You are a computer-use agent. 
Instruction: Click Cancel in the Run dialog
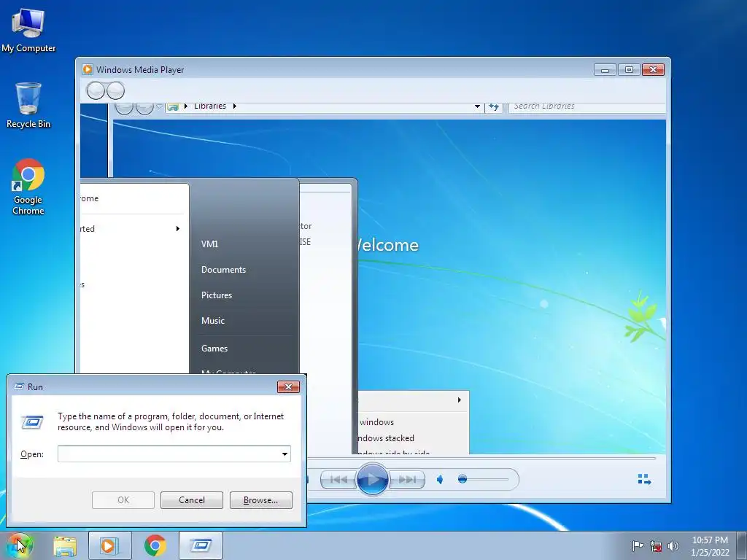(x=192, y=500)
